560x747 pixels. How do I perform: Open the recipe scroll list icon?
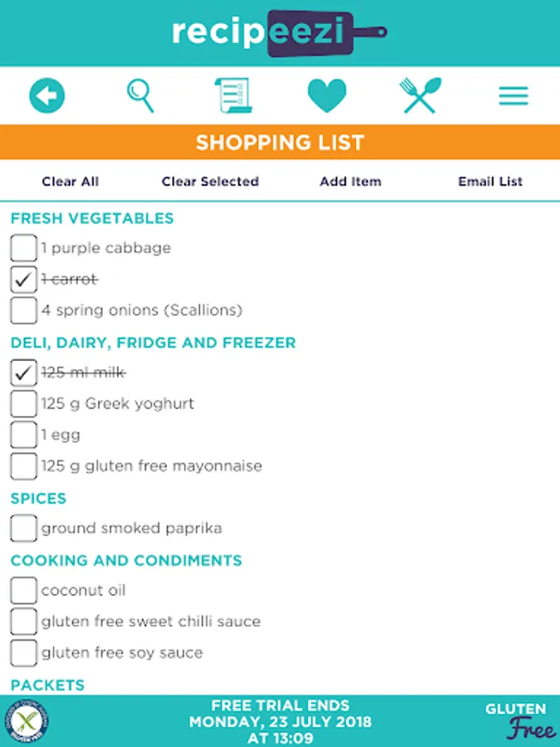coord(233,96)
